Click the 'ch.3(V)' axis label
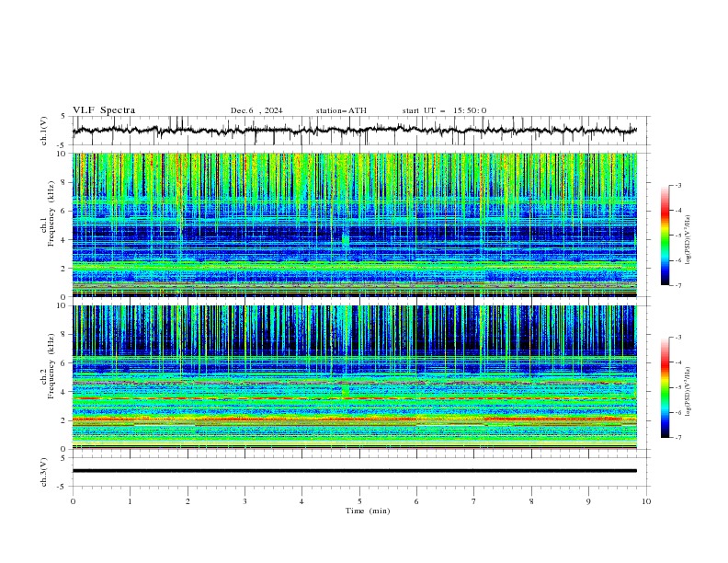 pos(43,472)
